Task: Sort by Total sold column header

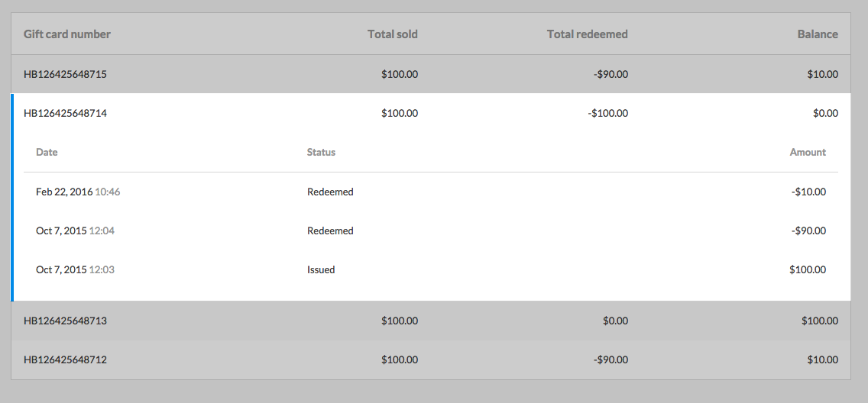Action: [x=392, y=34]
